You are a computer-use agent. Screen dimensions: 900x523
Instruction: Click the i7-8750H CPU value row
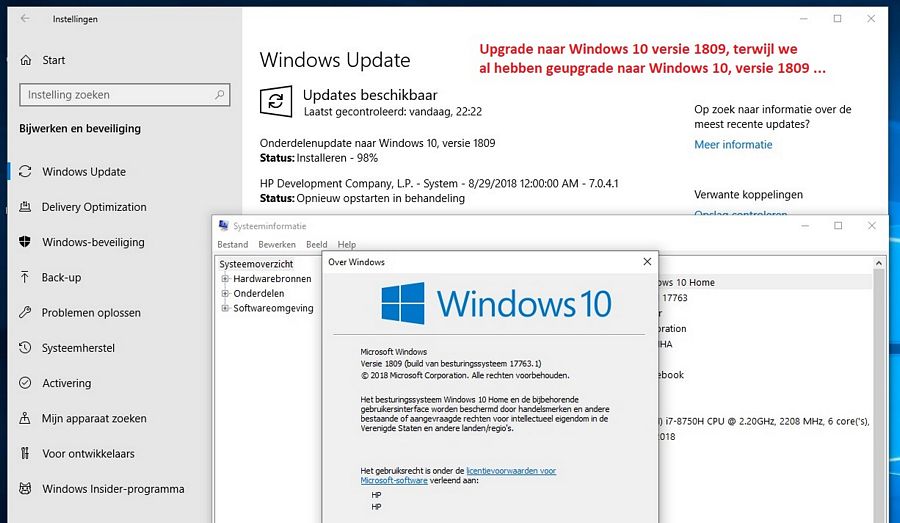764,421
